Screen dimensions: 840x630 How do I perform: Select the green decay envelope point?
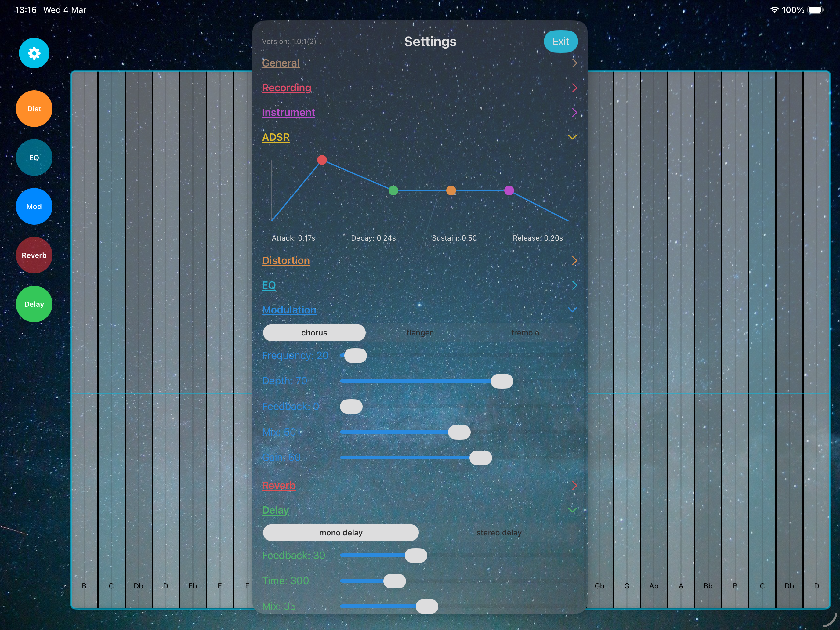click(393, 190)
